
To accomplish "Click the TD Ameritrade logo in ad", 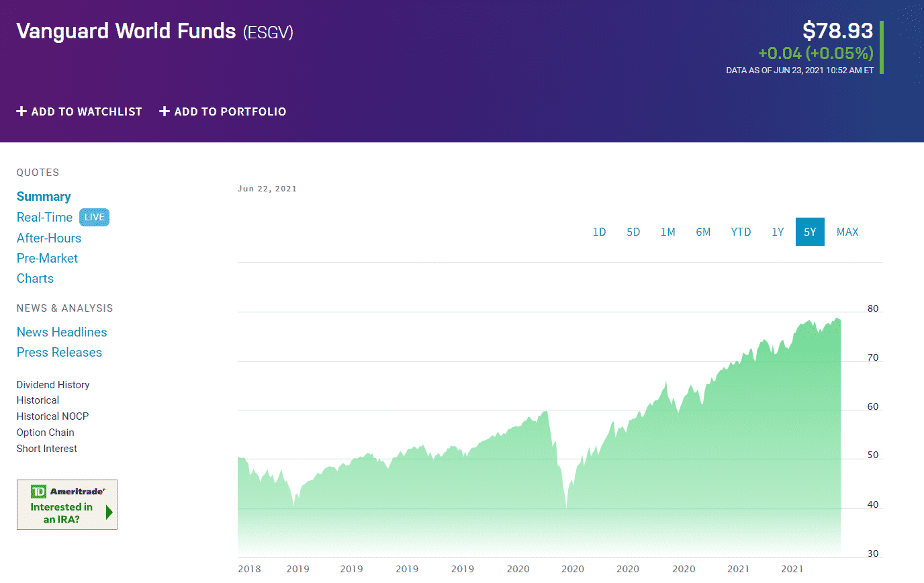I will point(67,491).
